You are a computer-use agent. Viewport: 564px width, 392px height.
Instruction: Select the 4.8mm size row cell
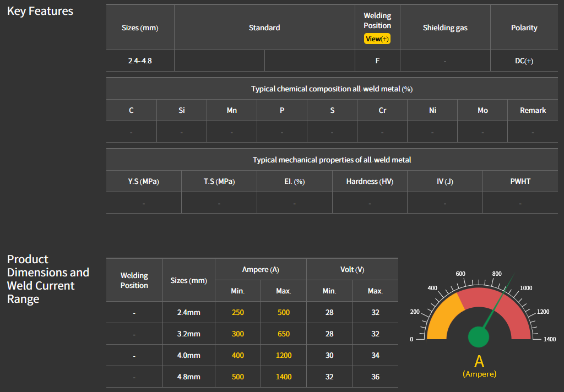188,377
